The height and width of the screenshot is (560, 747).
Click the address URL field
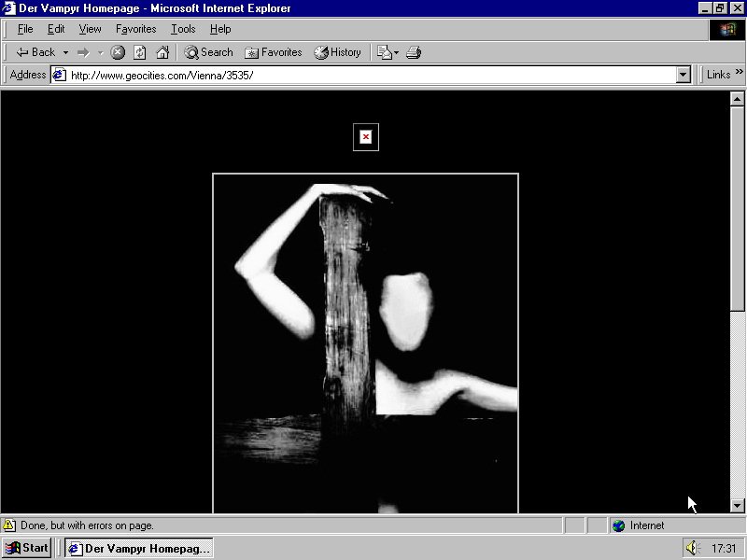click(x=369, y=75)
